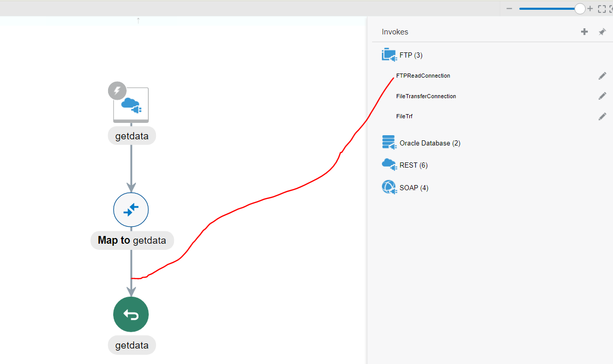Screen dimensions: 613x364
Task: Add a new invoke with plus icon
Action: [584, 32]
